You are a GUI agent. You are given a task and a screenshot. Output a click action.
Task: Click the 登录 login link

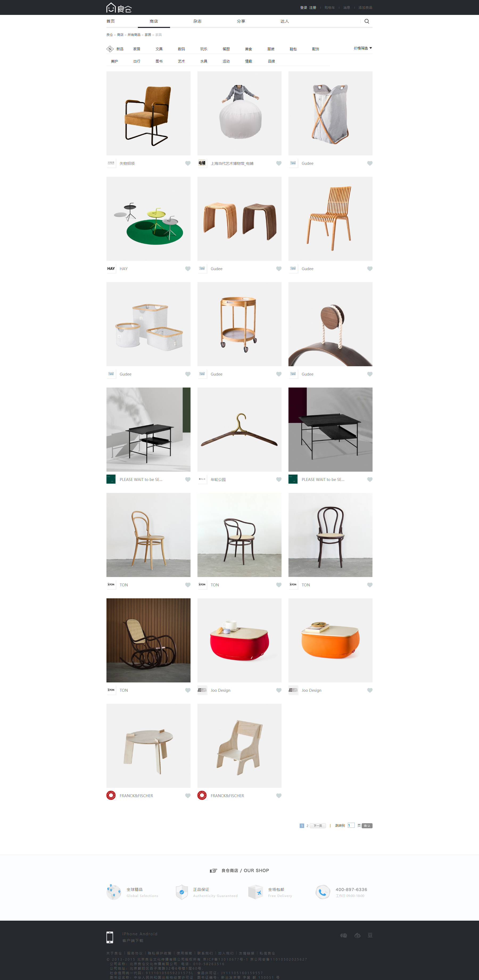pos(304,8)
